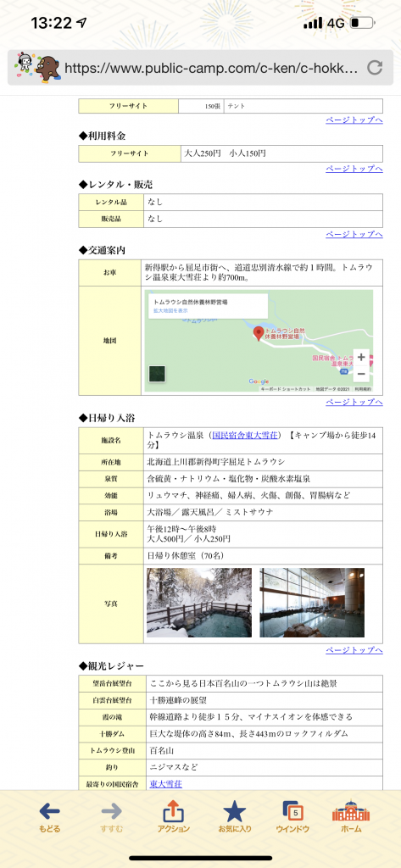Click the red map location pin
The height and width of the screenshot is (868, 401).
(258, 333)
